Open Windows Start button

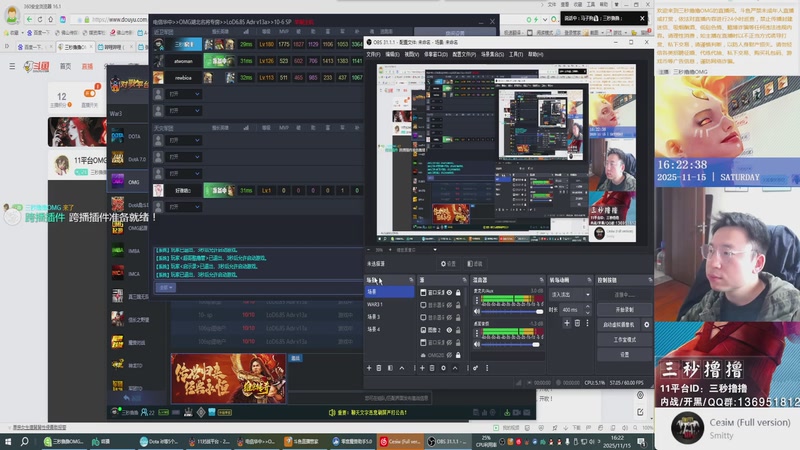8,441
